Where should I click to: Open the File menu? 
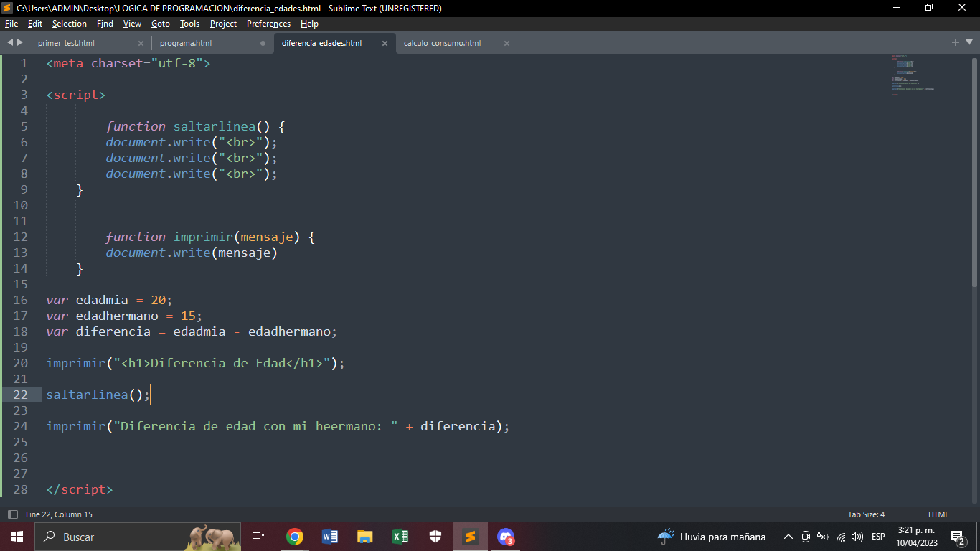(11, 24)
